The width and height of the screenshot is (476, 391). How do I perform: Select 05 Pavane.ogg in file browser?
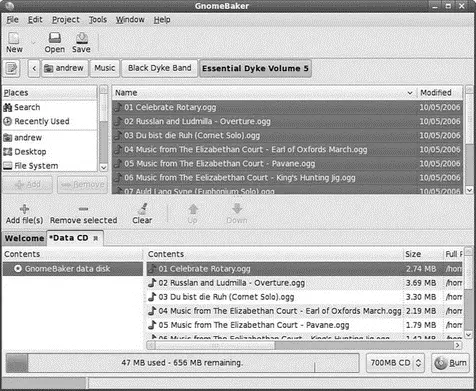pos(287,163)
